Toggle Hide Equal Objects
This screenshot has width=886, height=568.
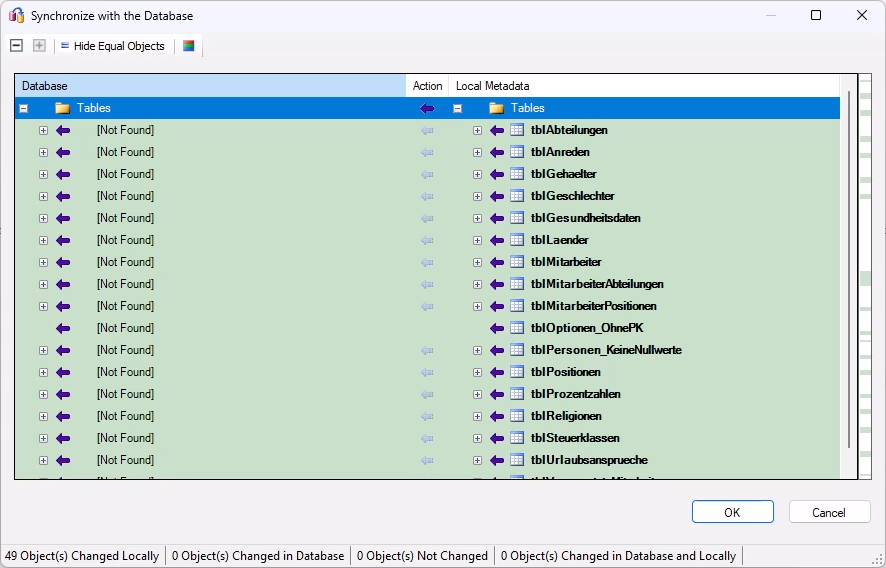pyautogui.click(x=112, y=46)
